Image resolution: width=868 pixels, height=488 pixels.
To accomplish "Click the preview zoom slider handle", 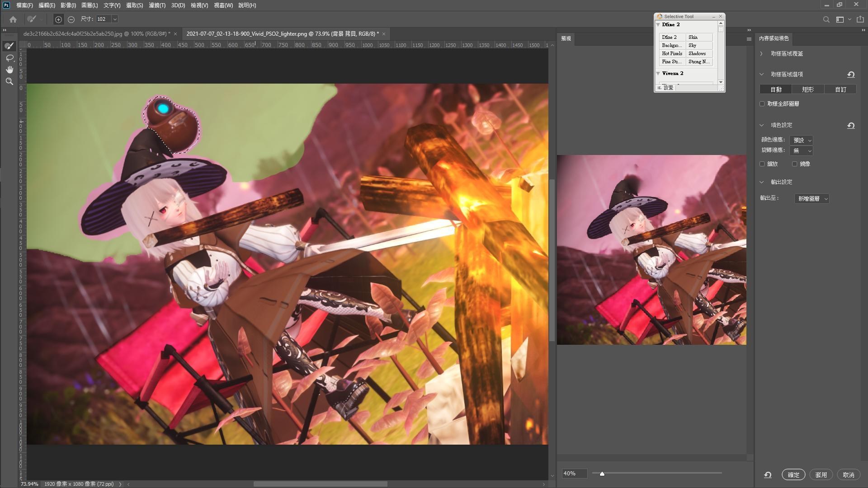I will click(602, 474).
